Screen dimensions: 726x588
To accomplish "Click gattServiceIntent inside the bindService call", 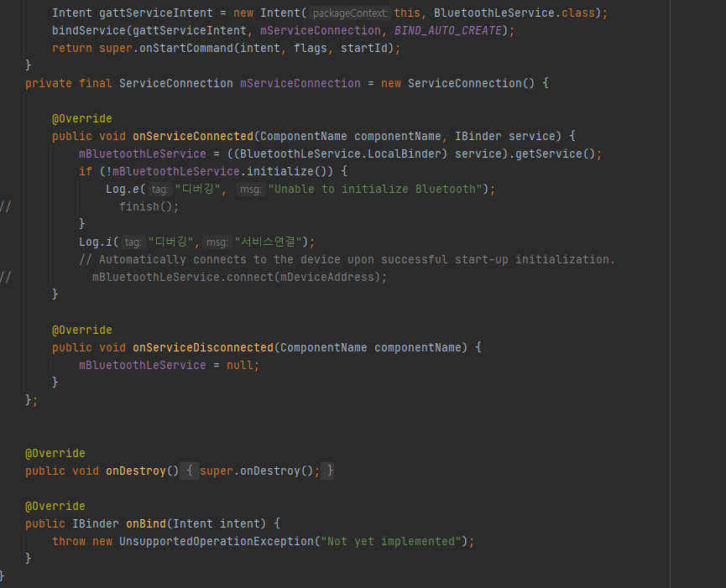I will tap(190, 30).
